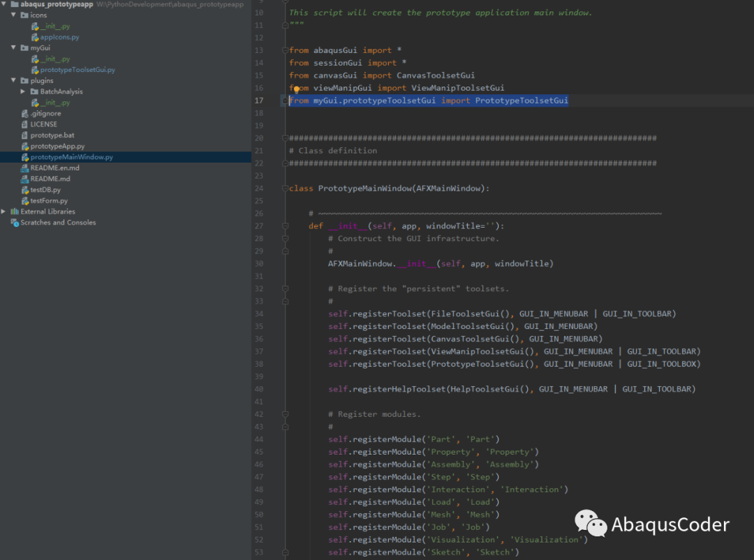Click the Scratches and Consoles icon
The width and height of the screenshot is (754, 560).
15,222
